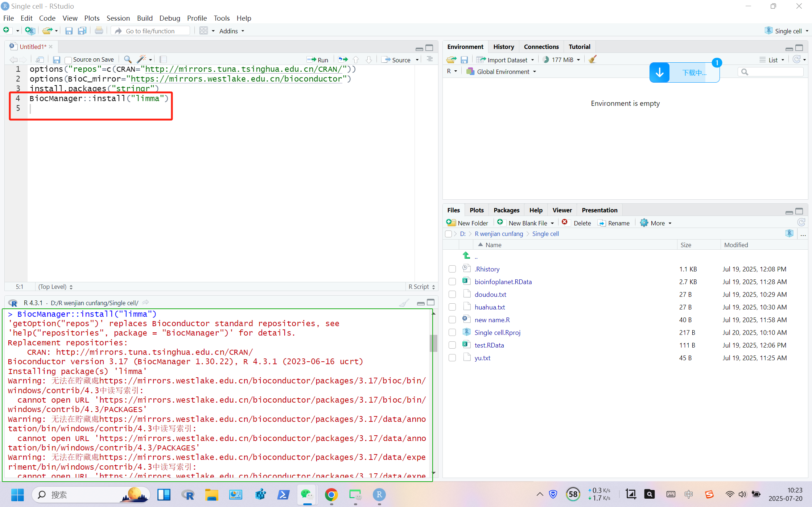Image resolution: width=812 pixels, height=507 pixels.
Task: Click the console vertical scrollbar thumb
Action: [433, 343]
